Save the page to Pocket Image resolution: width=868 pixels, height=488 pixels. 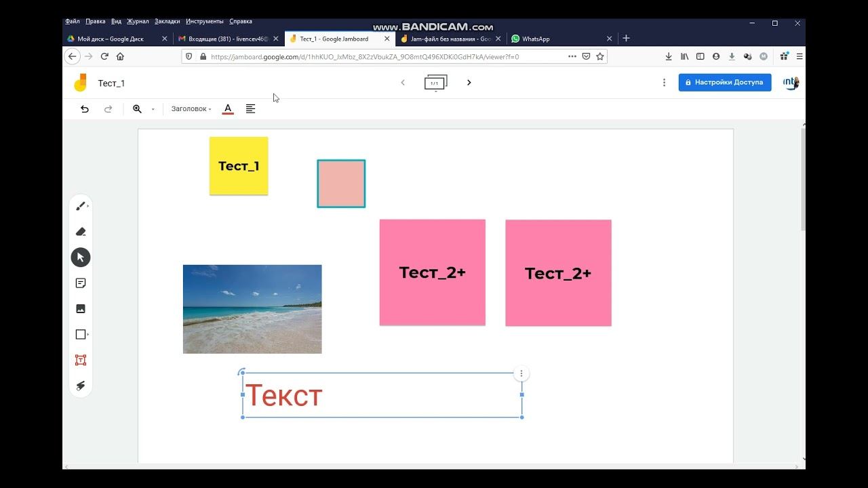point(586,57)
